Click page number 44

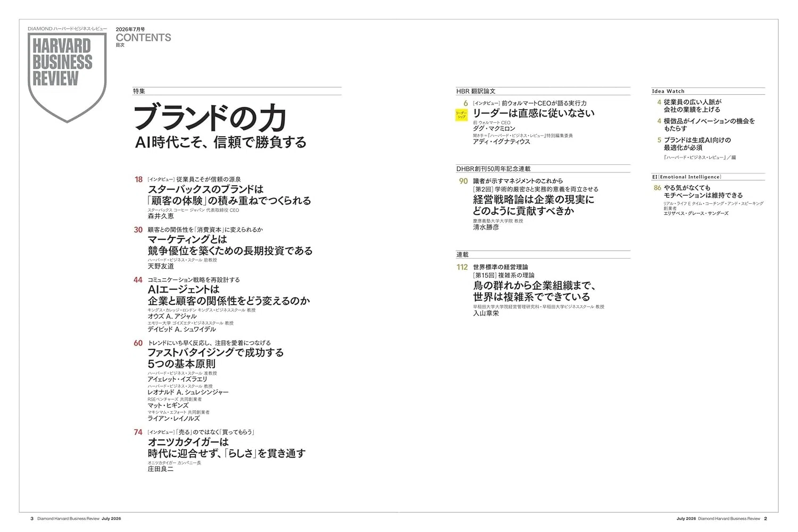[138, 280]
